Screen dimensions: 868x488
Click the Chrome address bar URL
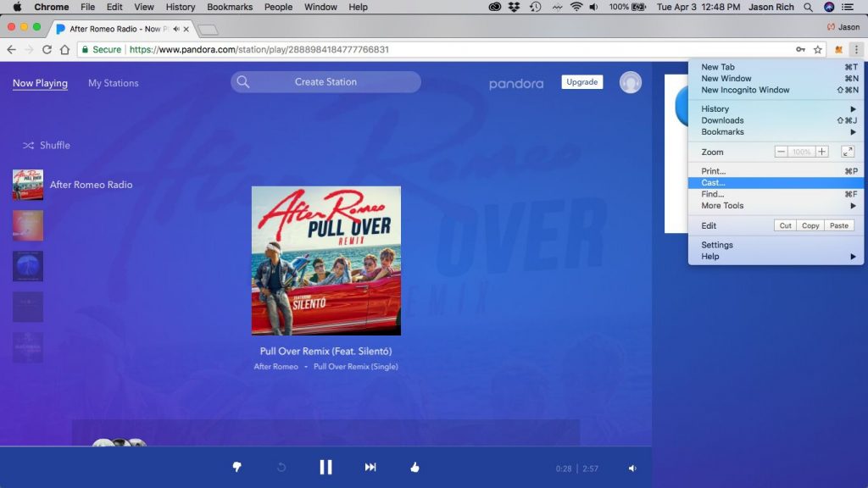259,49
